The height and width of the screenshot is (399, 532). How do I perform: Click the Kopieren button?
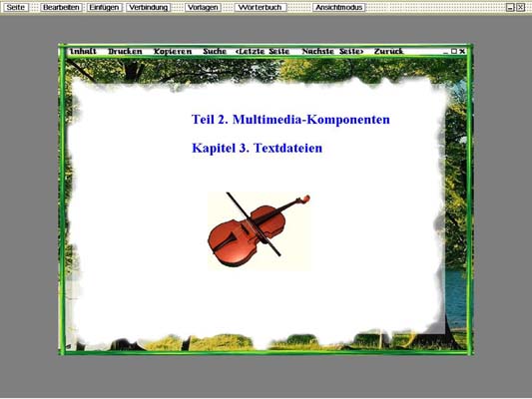tap(173, 51)
